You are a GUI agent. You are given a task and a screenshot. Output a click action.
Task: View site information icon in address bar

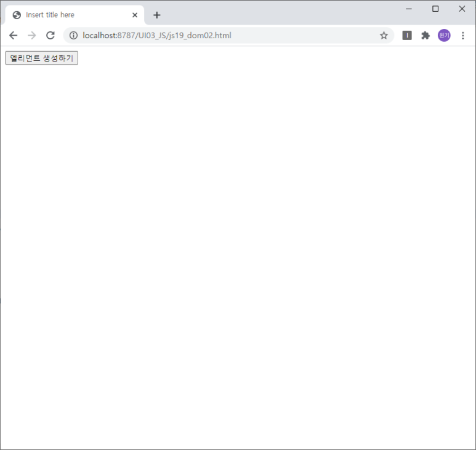73,36
